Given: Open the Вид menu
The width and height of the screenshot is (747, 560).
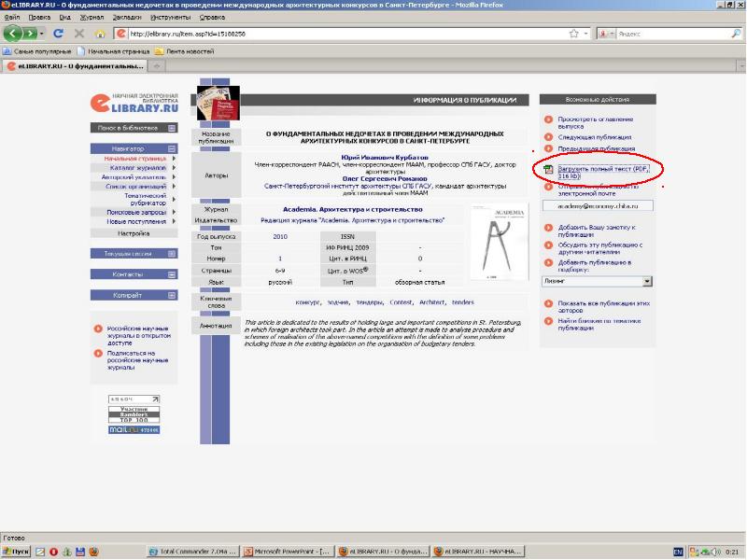Looking at the screenshot, I should 64,17.
